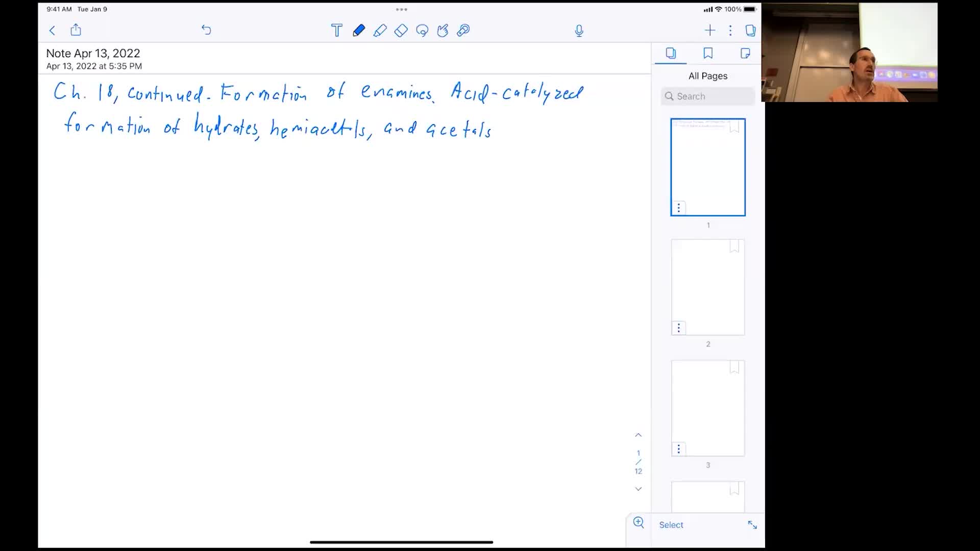980x551 pixels.
Task: Select the Text tool
Action: (x=337, y=31)
